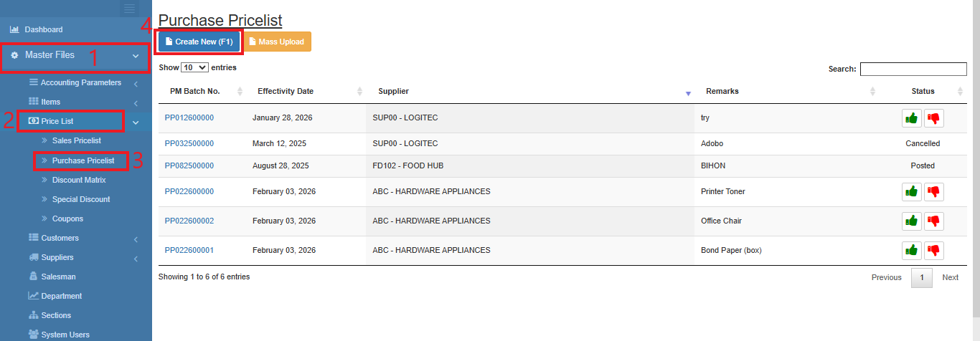Expand the Customers submenu

[x=60, y=238]
